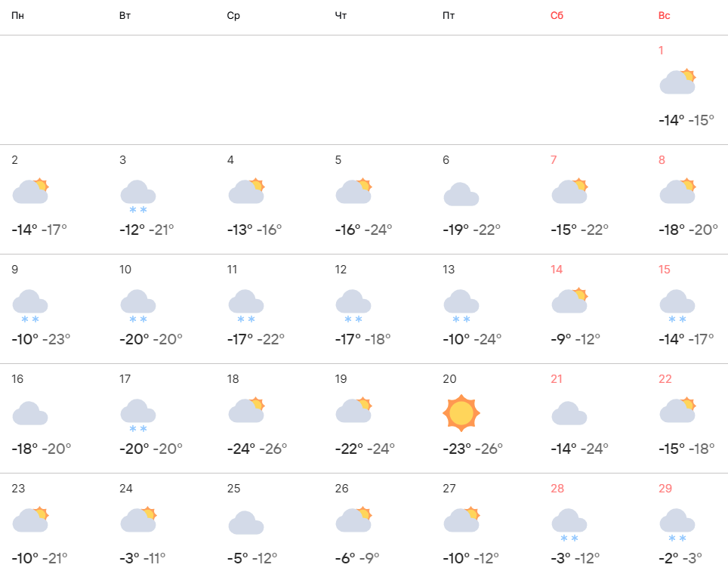
Task: Click the snow cloud icon on day 3
Action: pyautogui.click(x=137, y=196)
